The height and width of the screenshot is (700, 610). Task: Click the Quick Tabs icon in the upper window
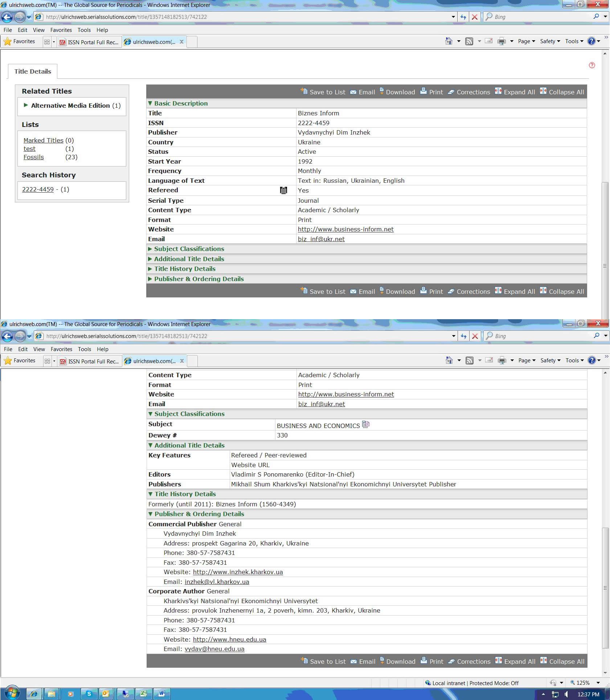coord(47,42)
